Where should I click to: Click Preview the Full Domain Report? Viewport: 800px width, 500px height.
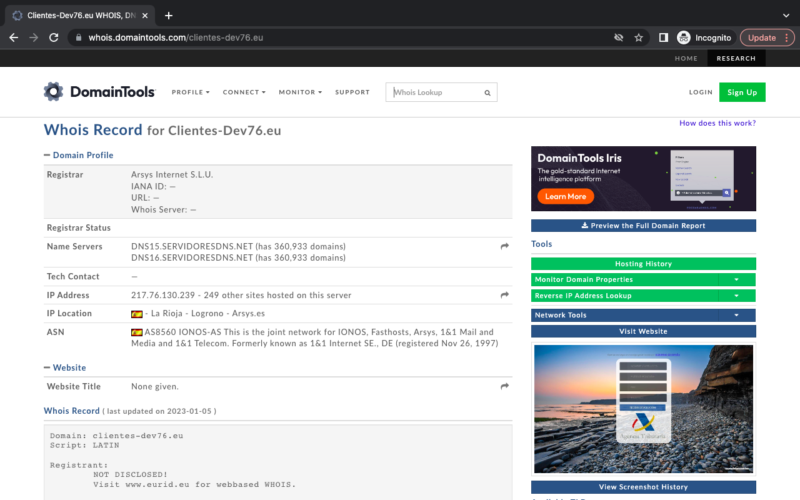(643, 226)
